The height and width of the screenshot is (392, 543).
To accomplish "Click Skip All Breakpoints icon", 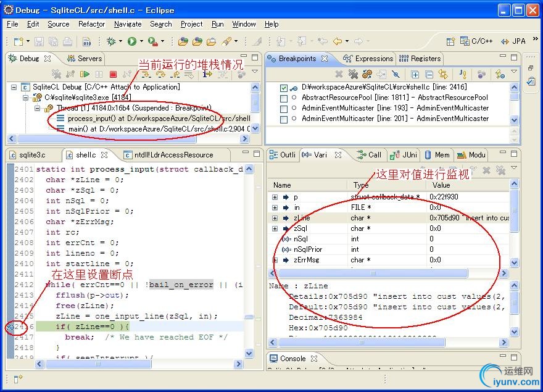I will 396,74.
